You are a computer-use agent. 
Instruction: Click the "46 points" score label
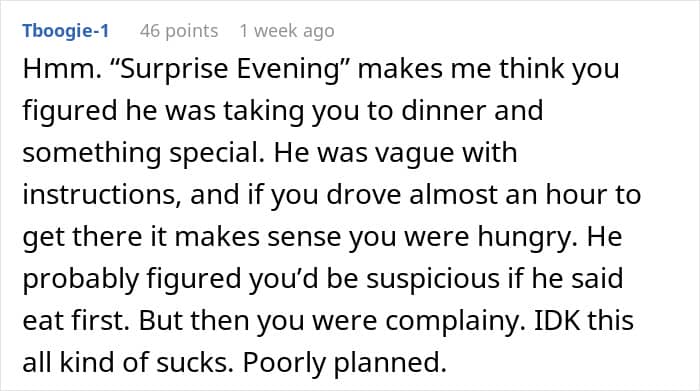[x=179, y=31]
